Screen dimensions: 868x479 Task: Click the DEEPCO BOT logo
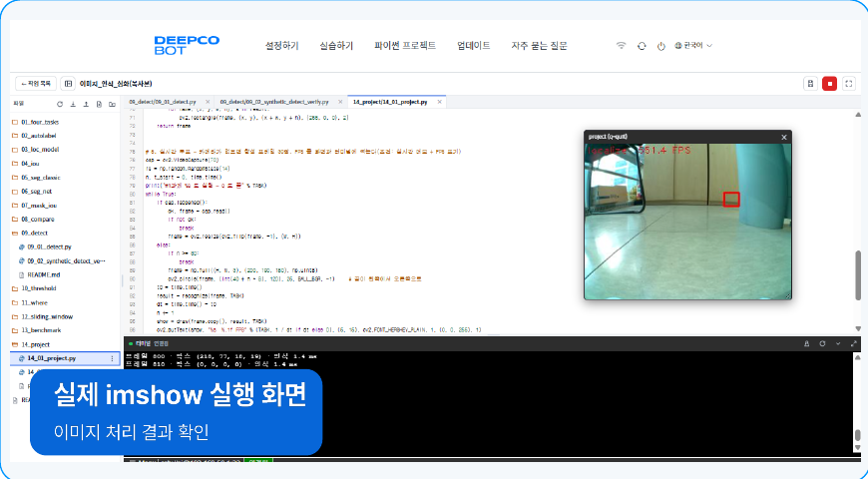click(187, 46)
